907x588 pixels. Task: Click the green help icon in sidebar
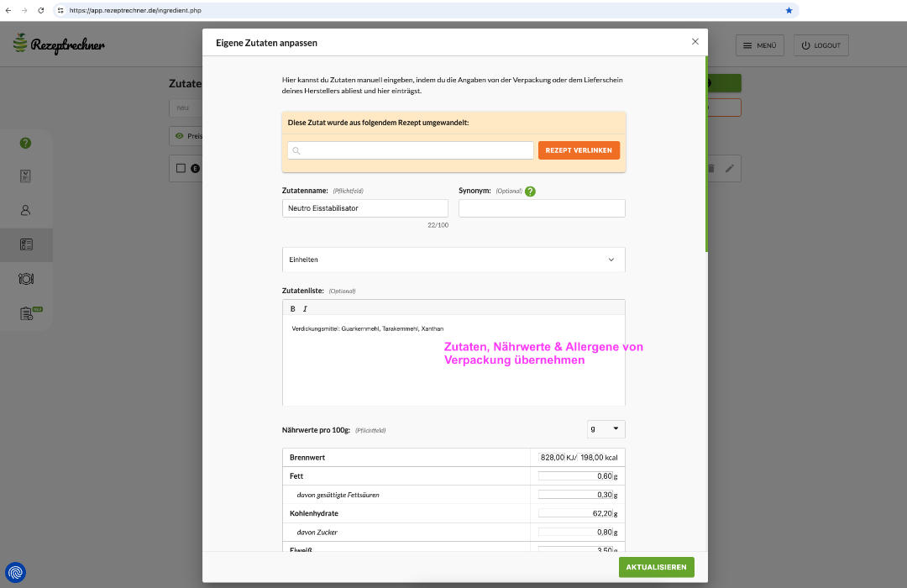pos(25,143)
